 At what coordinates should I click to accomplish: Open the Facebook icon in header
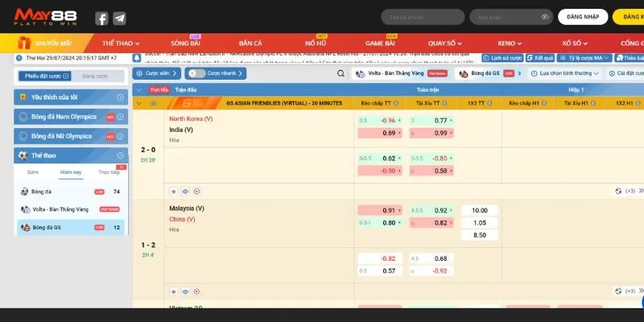[x=101, y=18]
